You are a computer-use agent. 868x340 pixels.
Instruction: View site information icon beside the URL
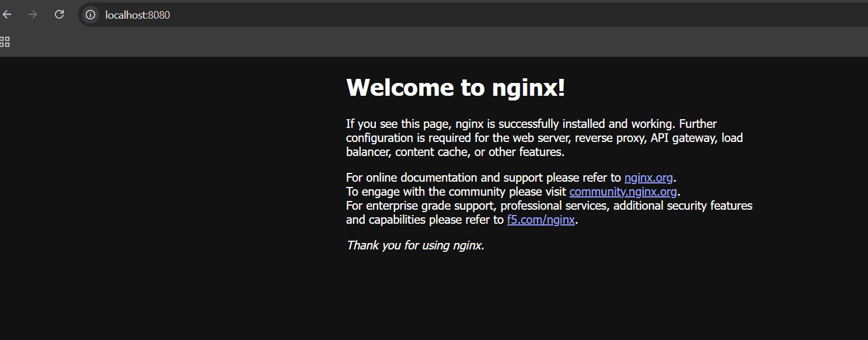[90, 15]
